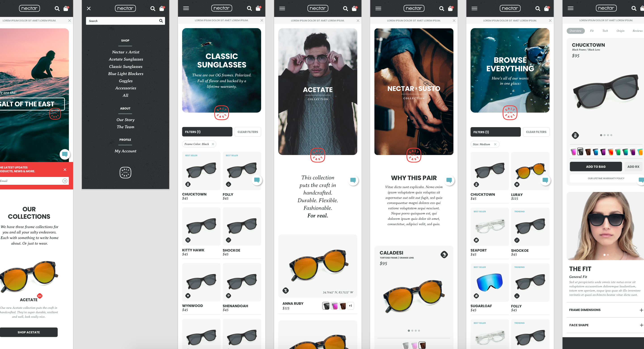Submit email with the arrow circle icon

[65, 181]
